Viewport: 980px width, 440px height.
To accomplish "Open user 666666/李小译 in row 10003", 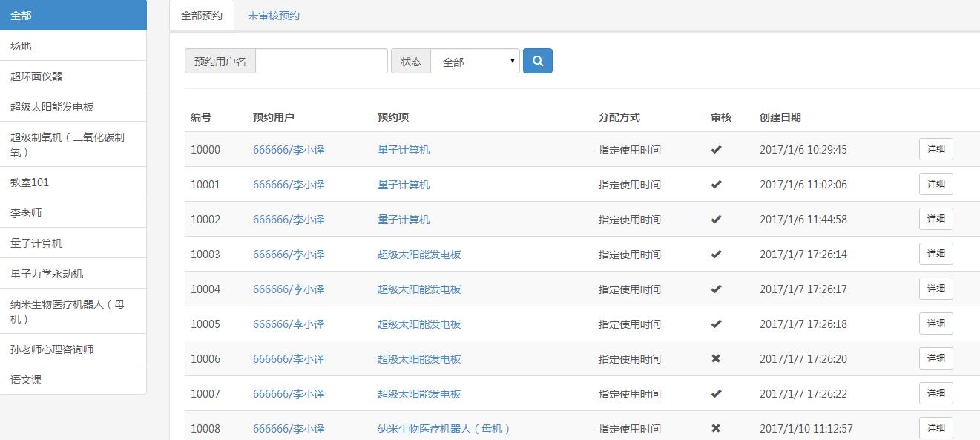I will [x=289, y=254].
